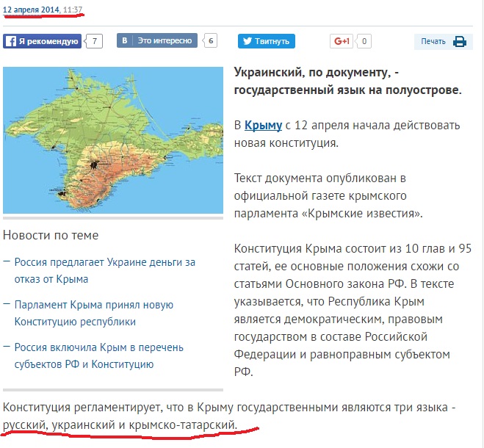
Task: Click the Google plus count 0
Action: coord(364,41)
